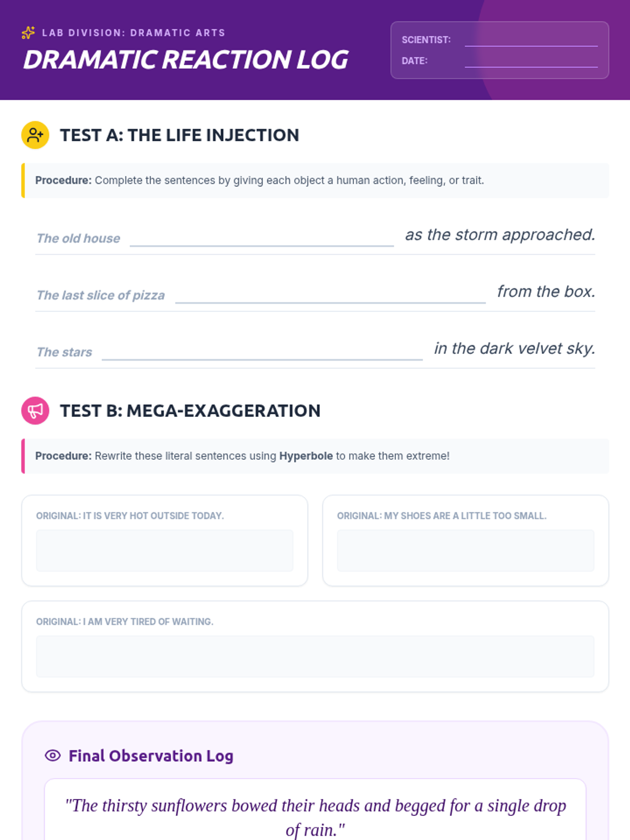Click the bold word Hyperbole in procedure
The width and height of the screenshot is (630, 840).
tap(306, 456)
